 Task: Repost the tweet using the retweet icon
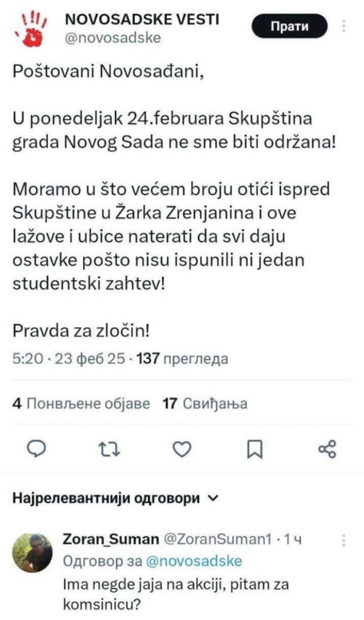tap(109, 449)
